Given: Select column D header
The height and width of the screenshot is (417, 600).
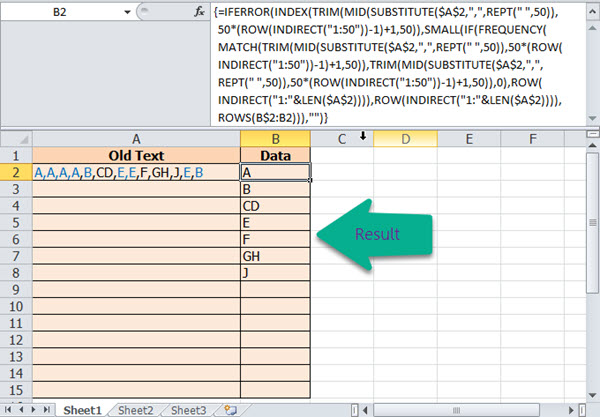Looking at the screenshot, I should 406,138.
